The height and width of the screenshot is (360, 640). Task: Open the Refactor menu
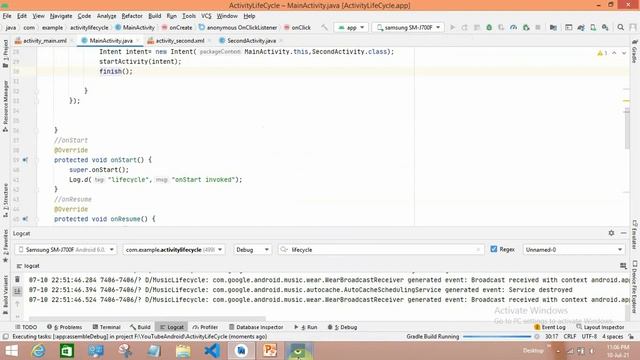(132, 16)
